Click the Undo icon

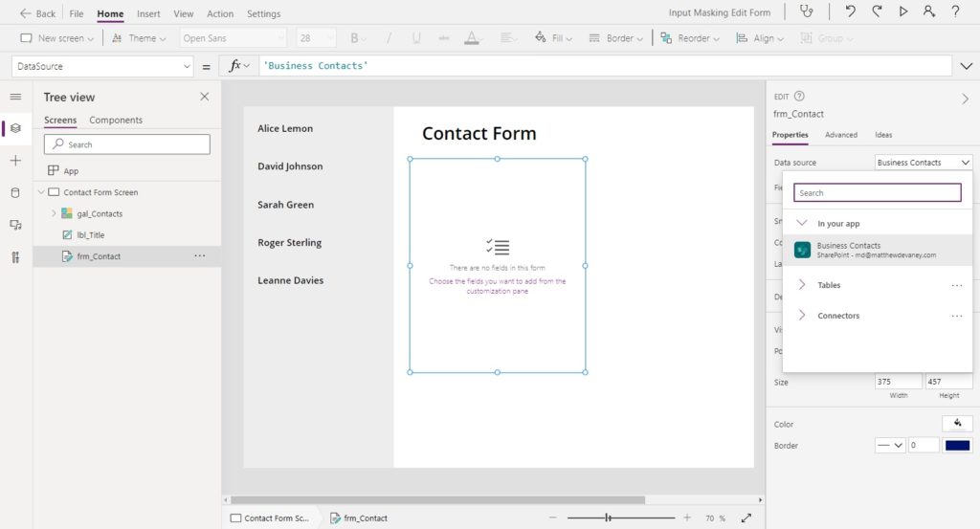(x=850, y=11)
